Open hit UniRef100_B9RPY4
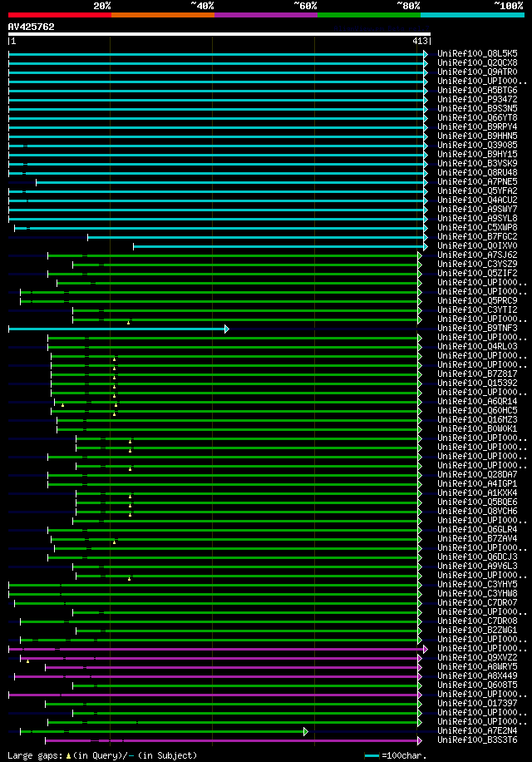The image size is (532, 762). (x=477, y=126)
